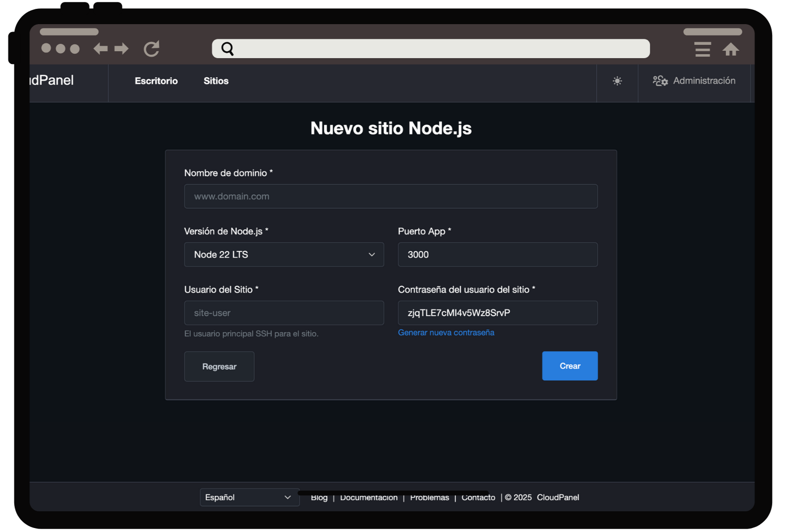Click the browser back arrow icon
This screenshot has width=788, height=532.
(x=100, y=49)
